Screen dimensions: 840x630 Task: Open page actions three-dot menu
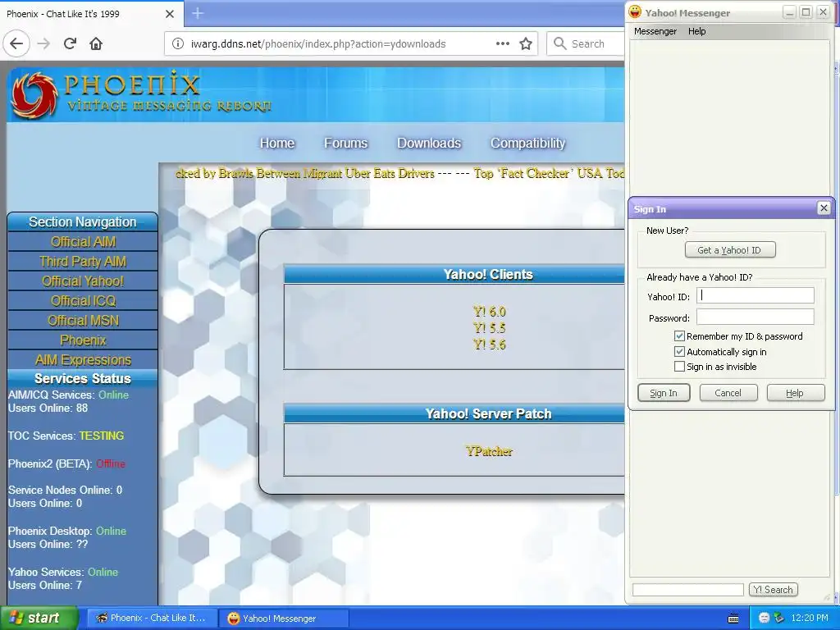[x=503, y=43]
